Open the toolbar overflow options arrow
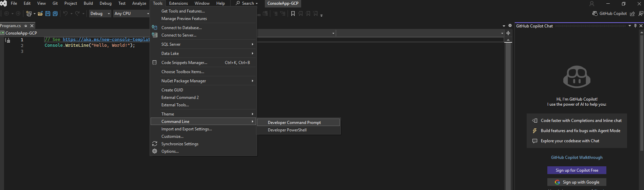Screen dimensions: 644x190 tap(321, 15)
